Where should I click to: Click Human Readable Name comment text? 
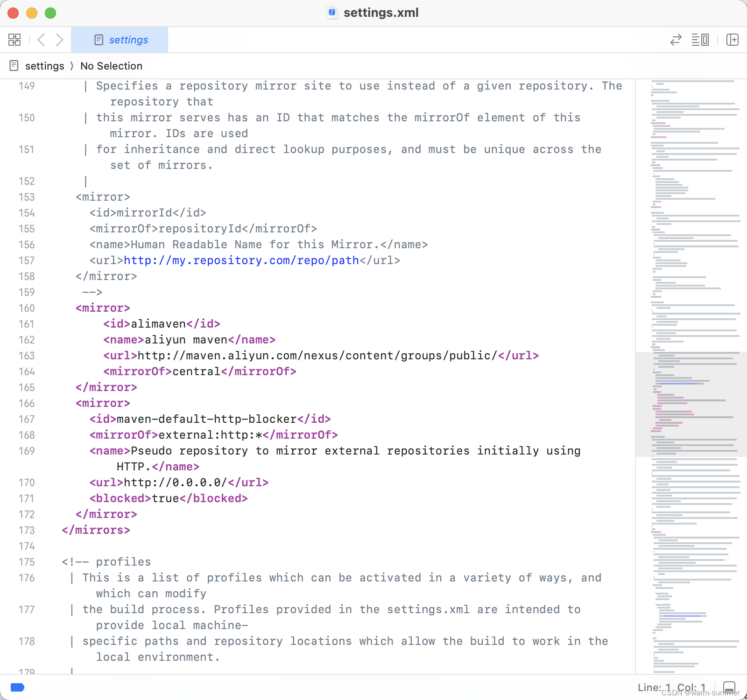pos(255,245)
